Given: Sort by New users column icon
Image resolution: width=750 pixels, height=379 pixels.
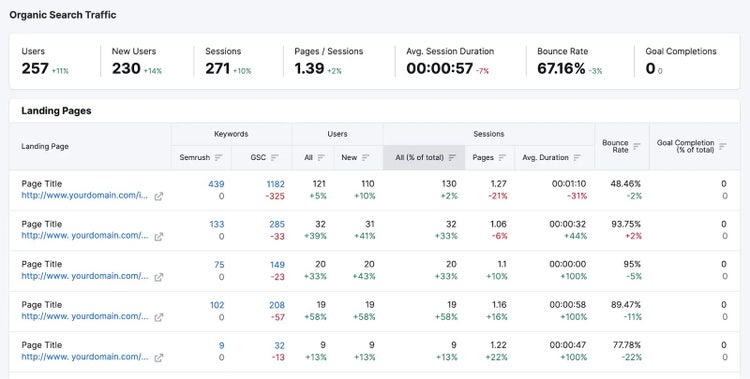Looking at the screenshot, I should (x=366, y=157).
